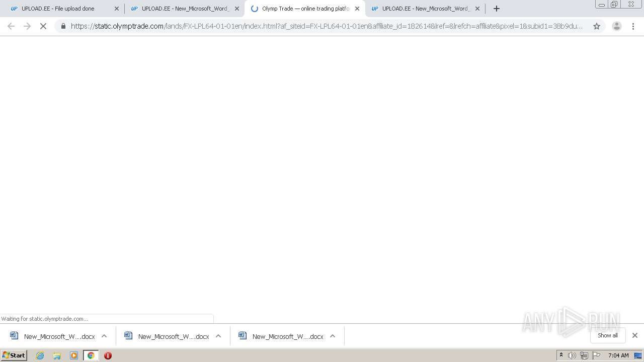644x362 pixels.
Task: Bookmark this page with star
Action: (x=597, y=26)
